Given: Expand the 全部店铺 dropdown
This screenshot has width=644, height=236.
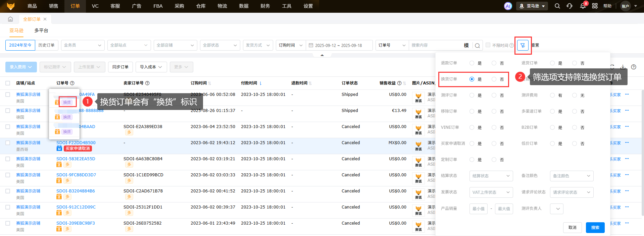Looking at the screenshot, I should click(175, 45).
